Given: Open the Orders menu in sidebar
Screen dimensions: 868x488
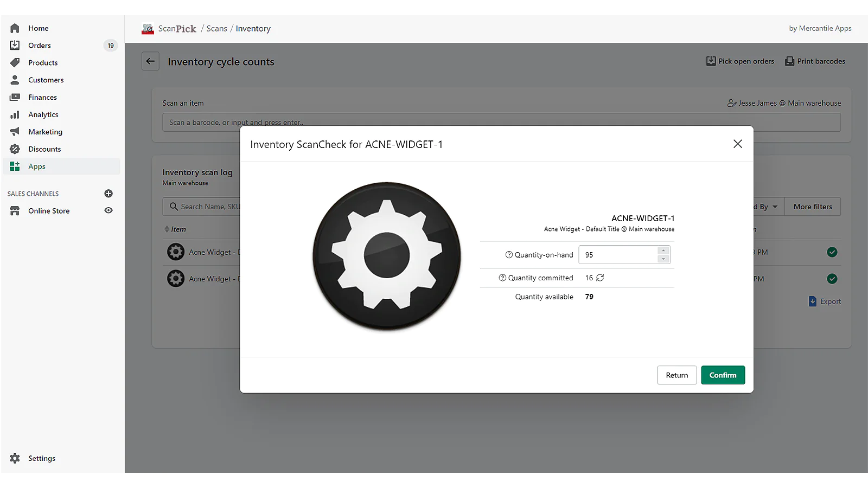Looking at the screenshot, I should click(x=40, y=46).
